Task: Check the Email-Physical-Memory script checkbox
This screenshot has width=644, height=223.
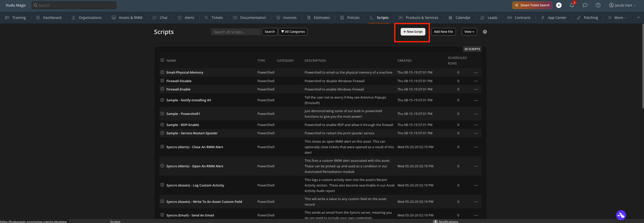Action: (162, 72)
